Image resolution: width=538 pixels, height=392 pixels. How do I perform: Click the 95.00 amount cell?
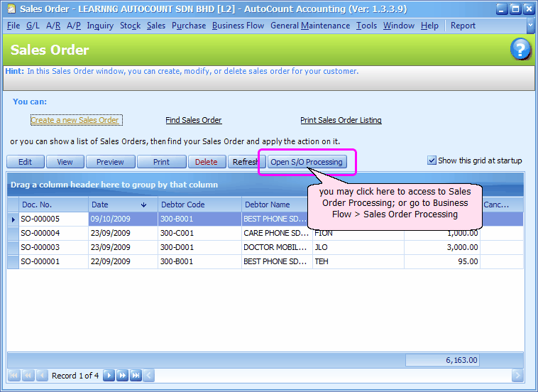click(442, 261)
